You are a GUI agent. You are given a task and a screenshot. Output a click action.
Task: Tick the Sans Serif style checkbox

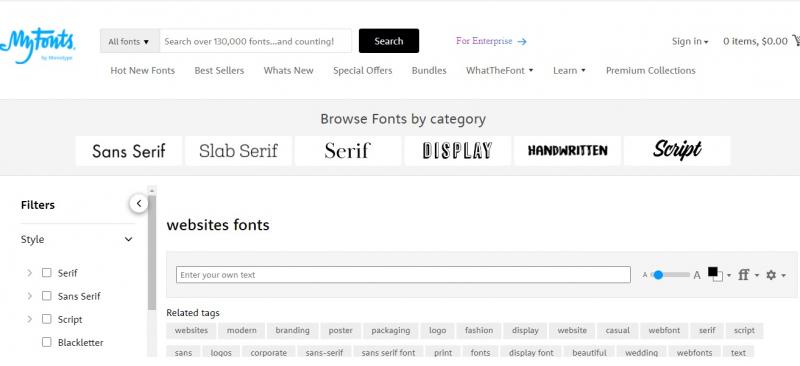point(46,296)
